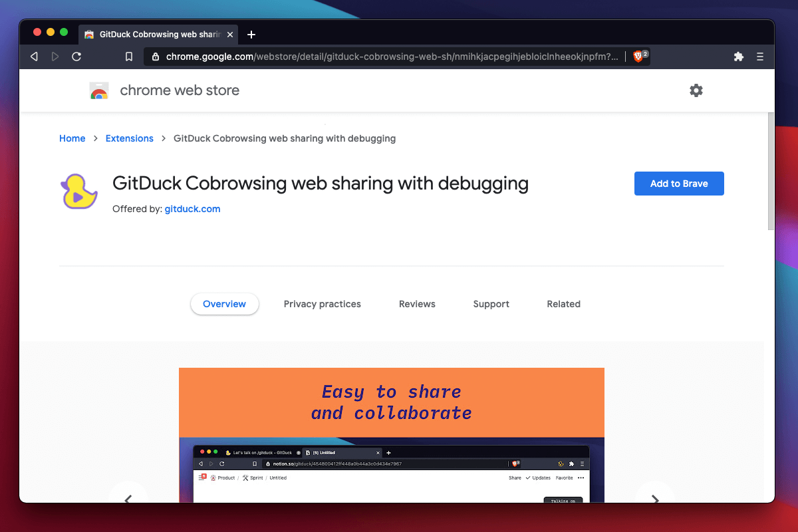The height and width of the screenshot is (532, 798).
Task: Click the URL in the address bar
Action: coord(392,57)
